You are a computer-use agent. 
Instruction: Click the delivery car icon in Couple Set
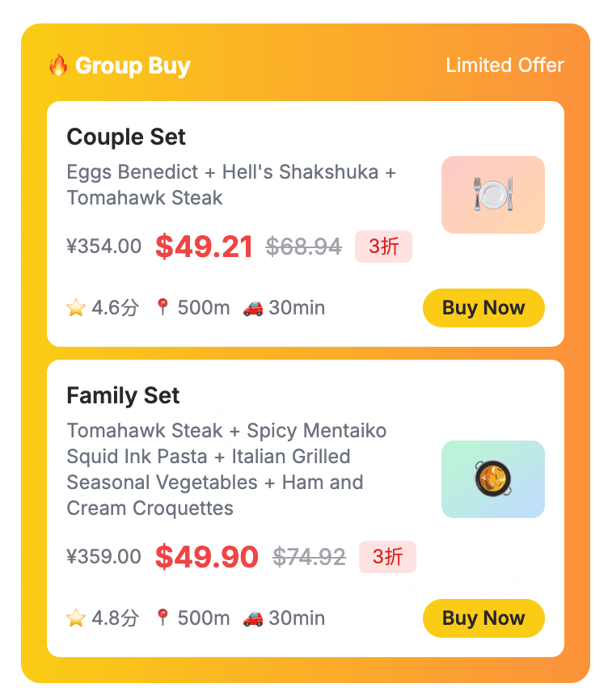click(253, 308)
